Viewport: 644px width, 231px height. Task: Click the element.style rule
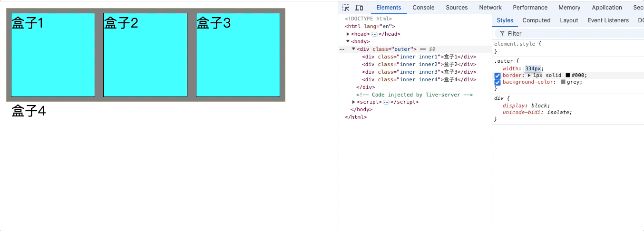(515, 44)
